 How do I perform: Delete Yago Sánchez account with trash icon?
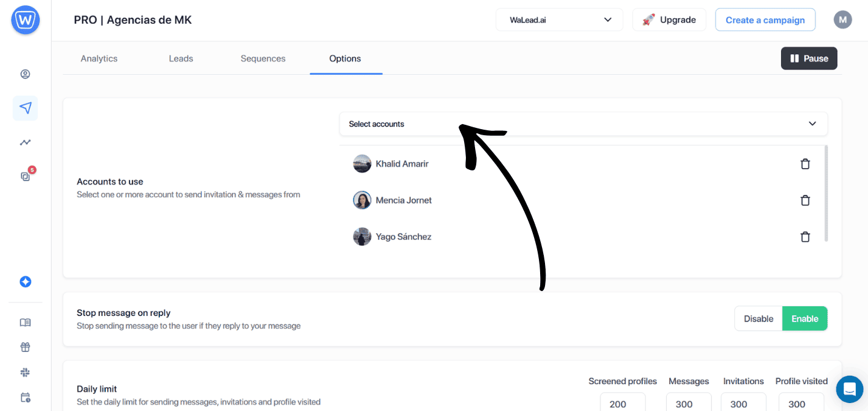(805, 237)
